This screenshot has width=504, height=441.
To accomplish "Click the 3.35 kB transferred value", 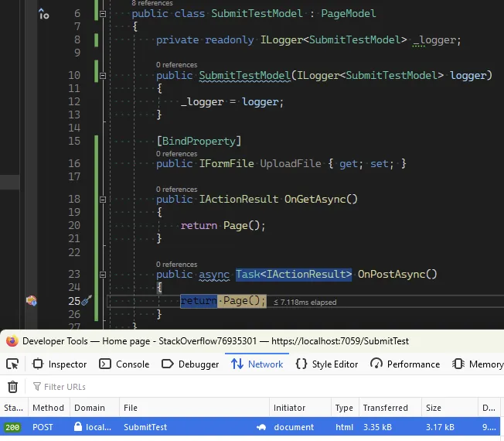I will click(378, 427).
